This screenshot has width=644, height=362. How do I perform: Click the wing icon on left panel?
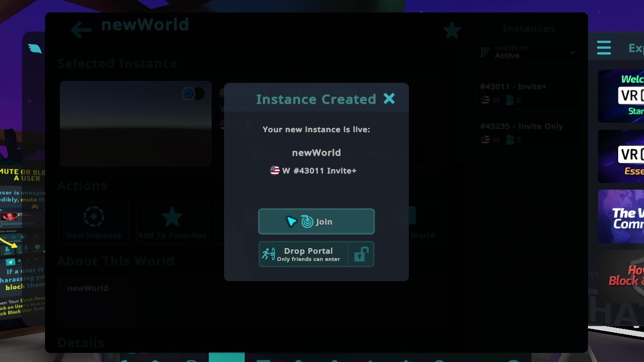tap(35, 48)
